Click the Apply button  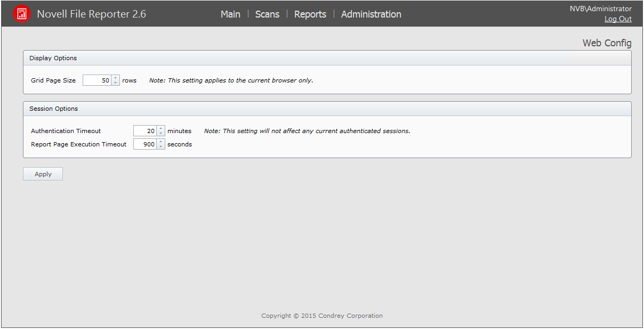pyautogui.click(x=43, y=174)
